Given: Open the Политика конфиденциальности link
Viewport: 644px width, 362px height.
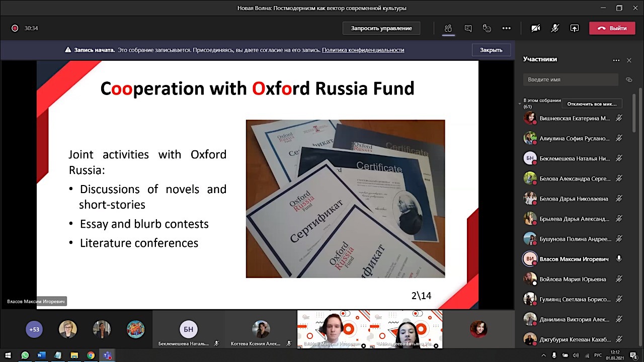Looking at the screenshot, I should click(363, 50).
